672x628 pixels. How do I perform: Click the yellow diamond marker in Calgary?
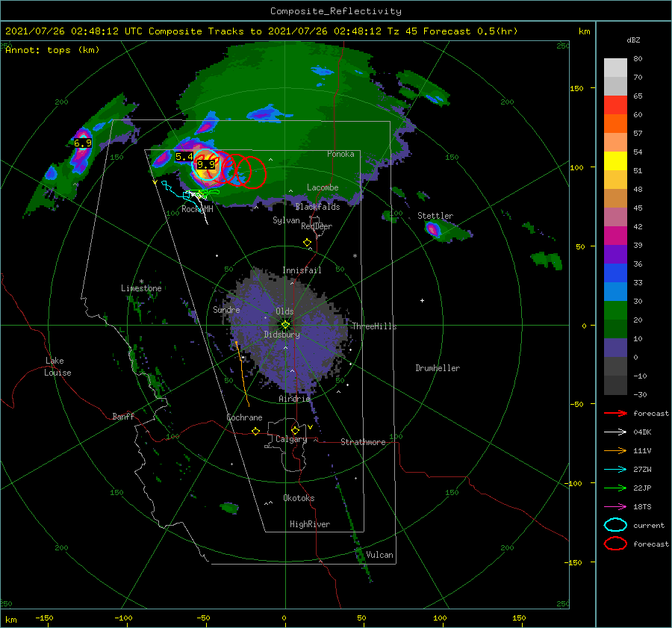pyautogui.click(x=295, y=430)
